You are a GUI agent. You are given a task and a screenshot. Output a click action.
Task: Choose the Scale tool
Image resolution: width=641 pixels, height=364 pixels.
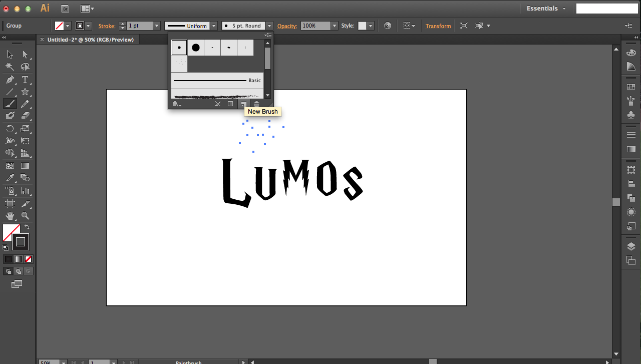point(25,129)
